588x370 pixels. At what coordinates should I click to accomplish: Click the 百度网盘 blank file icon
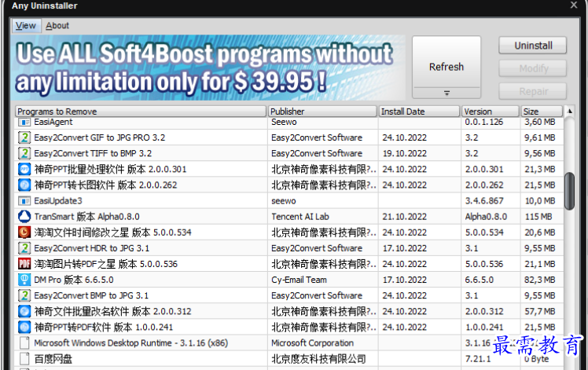click(24, 359)
